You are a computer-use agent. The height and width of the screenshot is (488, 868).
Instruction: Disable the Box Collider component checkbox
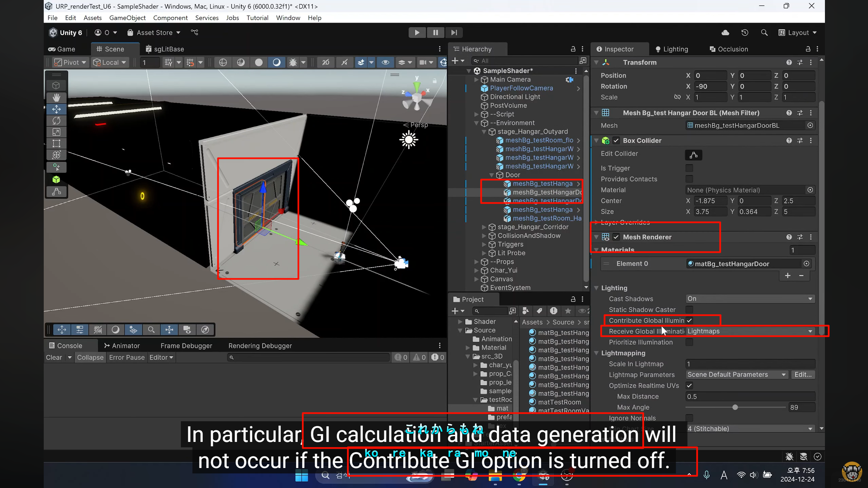tap(616, 140)
